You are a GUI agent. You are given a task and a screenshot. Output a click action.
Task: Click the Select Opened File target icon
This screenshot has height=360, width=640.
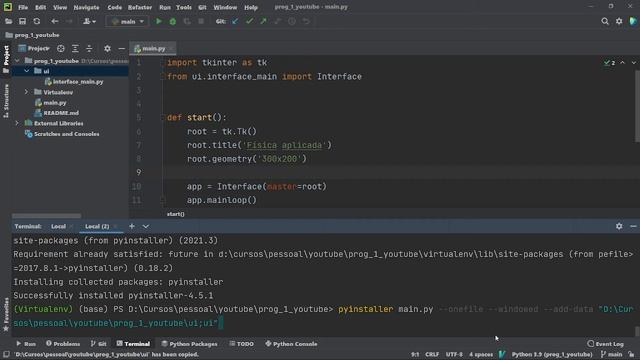(x=61, y=49)
